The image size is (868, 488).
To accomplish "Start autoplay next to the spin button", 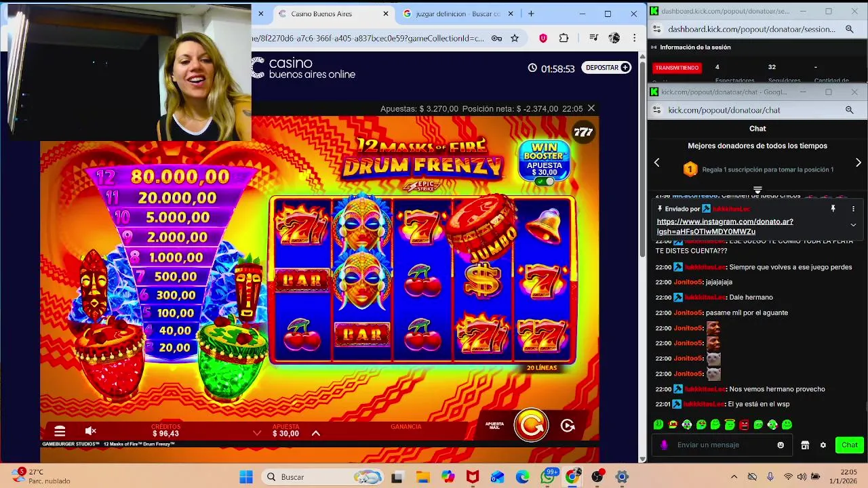I will click(x=568, y=426).
